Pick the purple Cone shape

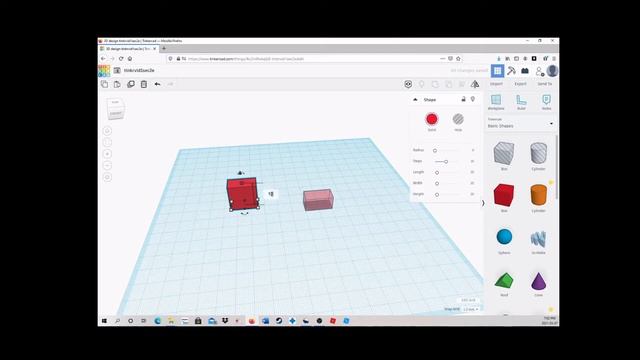point(538,281)
